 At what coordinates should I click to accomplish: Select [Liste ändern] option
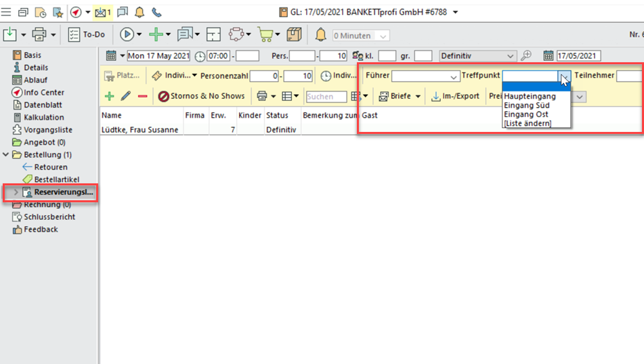point(527,123)
